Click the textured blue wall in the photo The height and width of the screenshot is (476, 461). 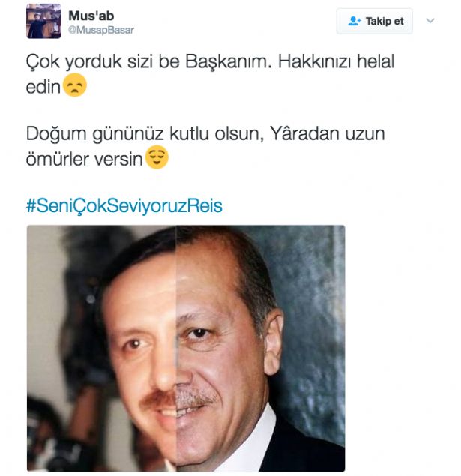[x=313, y=304]
